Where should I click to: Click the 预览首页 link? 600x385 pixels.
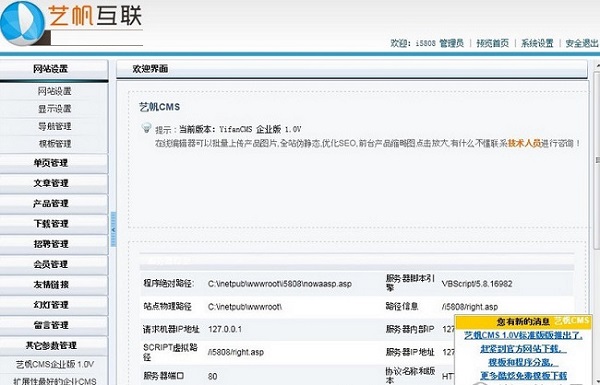[492, 43]
